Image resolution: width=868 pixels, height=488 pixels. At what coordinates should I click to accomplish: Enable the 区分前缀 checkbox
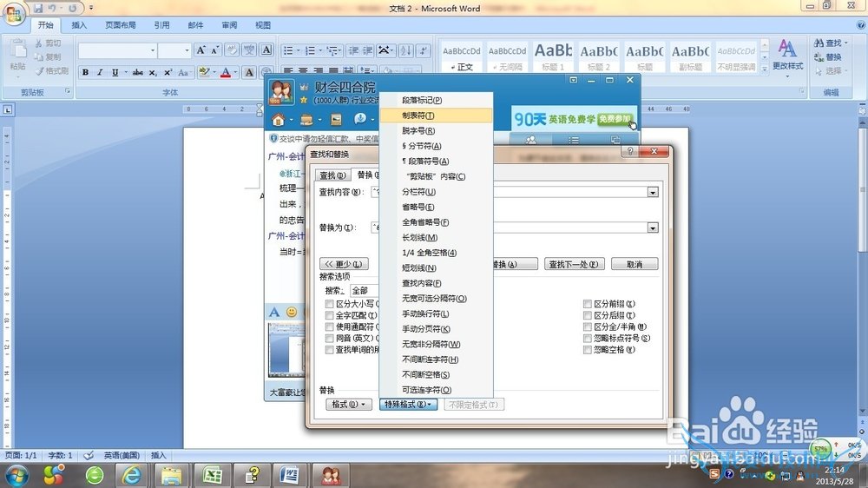tap(588, 305)
